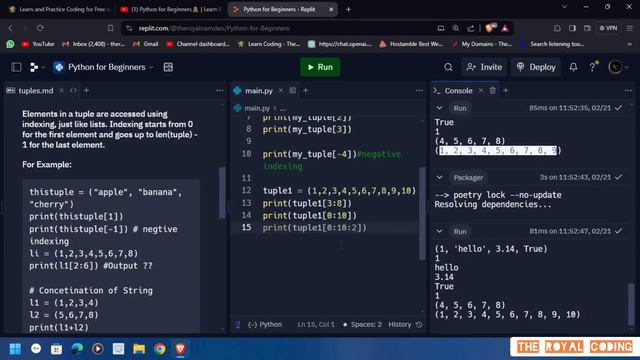Open the Python for Beginners project dropdown
The image size is (640, 360).
point(104,67)
